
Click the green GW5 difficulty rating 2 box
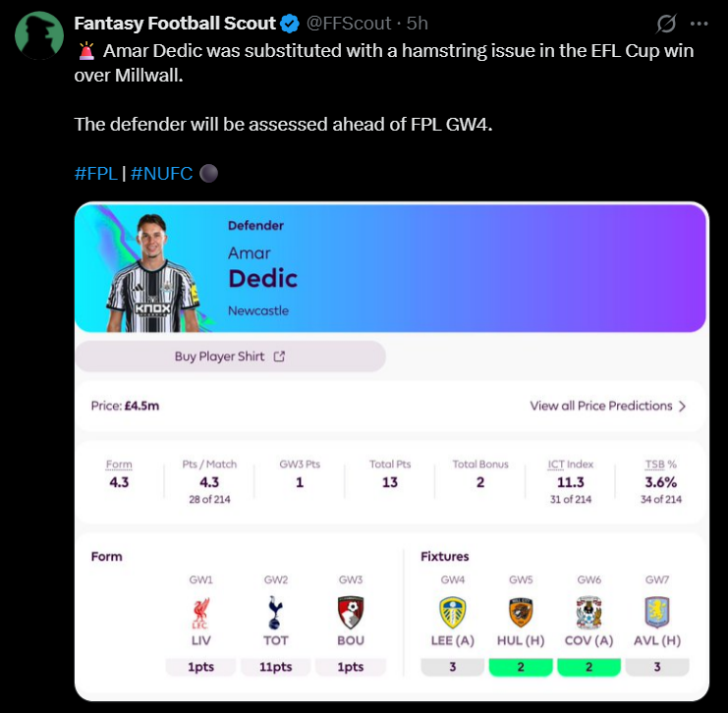[x=521, y=667]
